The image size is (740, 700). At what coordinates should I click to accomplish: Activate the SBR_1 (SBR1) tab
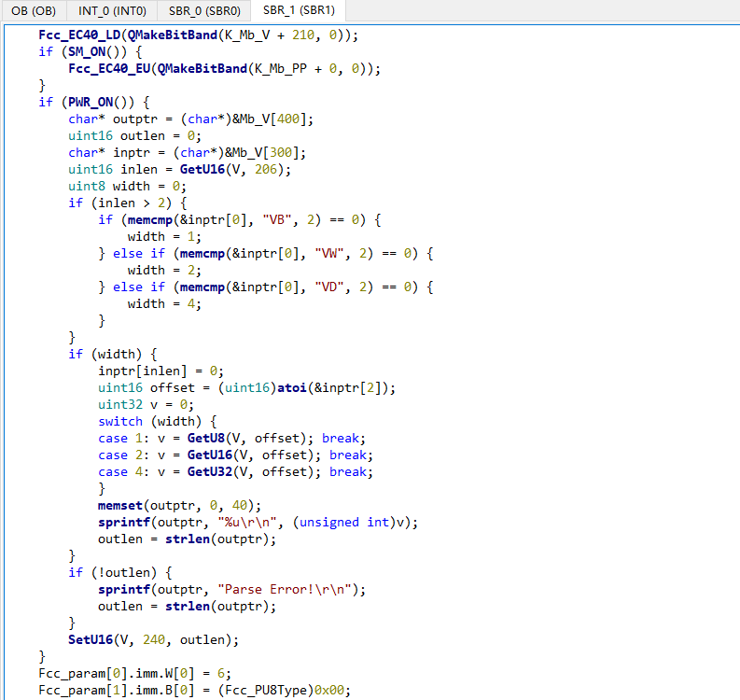pyautogui.click(x=299, y=10)
